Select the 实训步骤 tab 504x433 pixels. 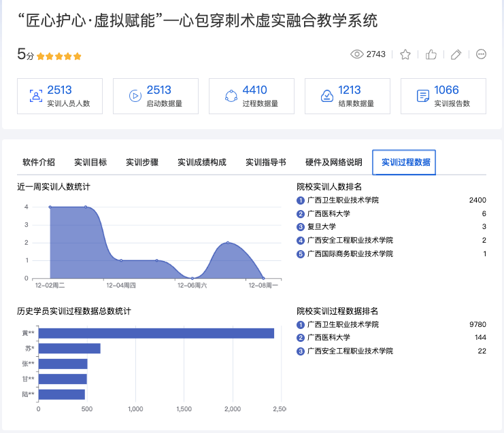tap(142, 162)
